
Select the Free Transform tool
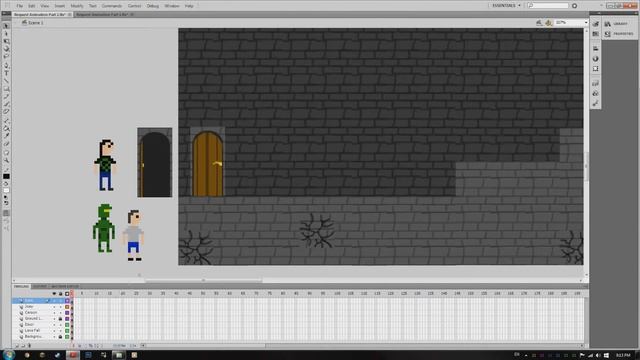tap(6, 41)
